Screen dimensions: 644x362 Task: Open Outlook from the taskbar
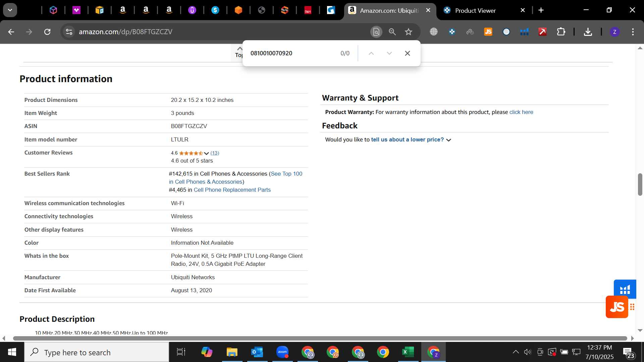click(x=257, y=352)
